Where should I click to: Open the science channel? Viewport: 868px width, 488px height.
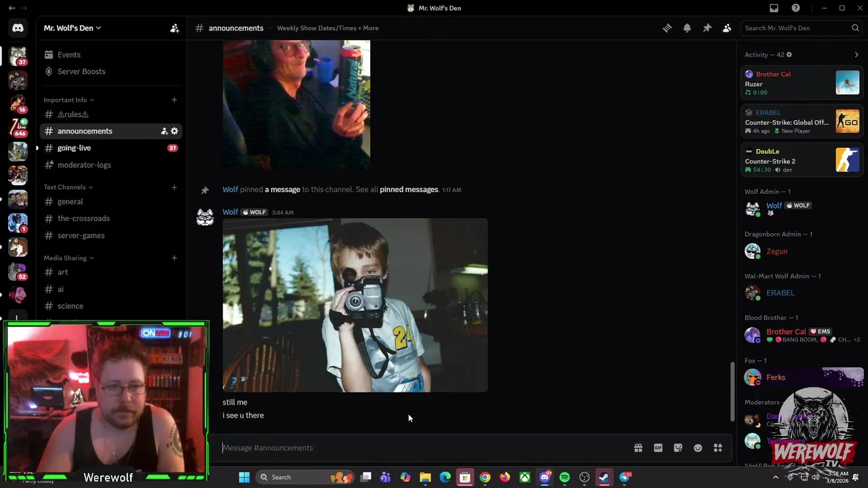[x=111, y=306]
